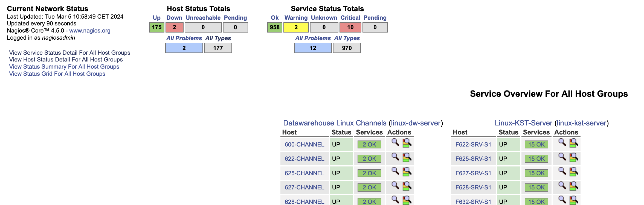The height and width of the screenshot is (205, 644).
Task: Click magnifier icon for 600-CHANNEL host
Action: click(x=395, y=142)
